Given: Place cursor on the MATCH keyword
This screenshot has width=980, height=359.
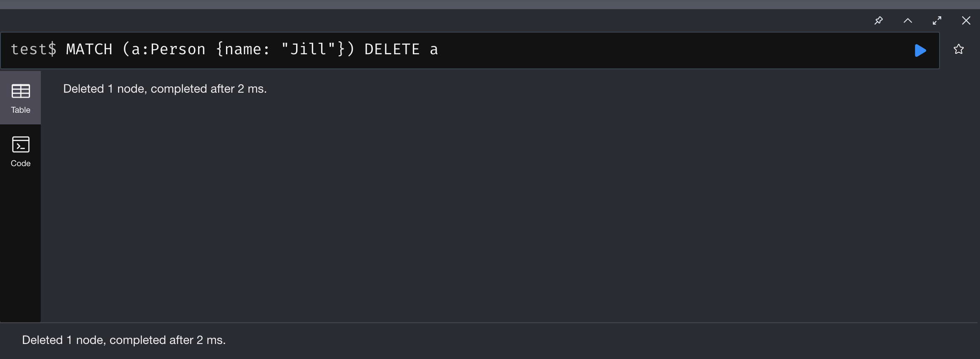Looking at the screenshot, I should [x=89, y=49].
